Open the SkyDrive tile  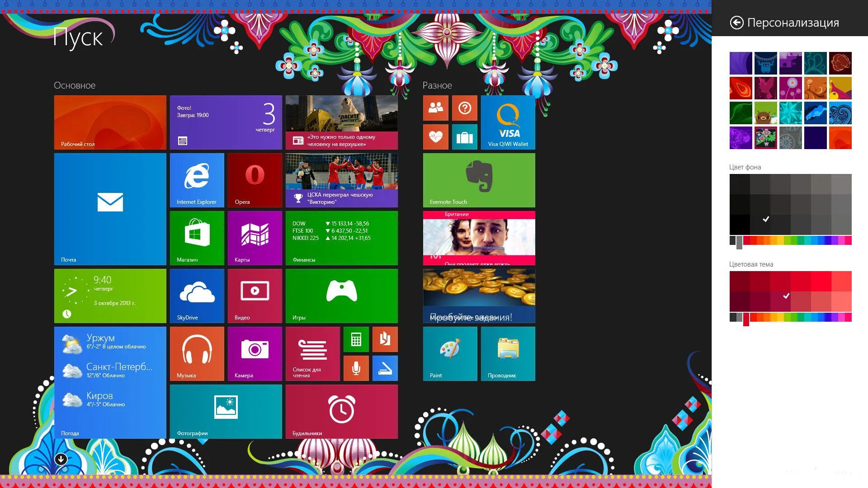click(x=197, y=296)
